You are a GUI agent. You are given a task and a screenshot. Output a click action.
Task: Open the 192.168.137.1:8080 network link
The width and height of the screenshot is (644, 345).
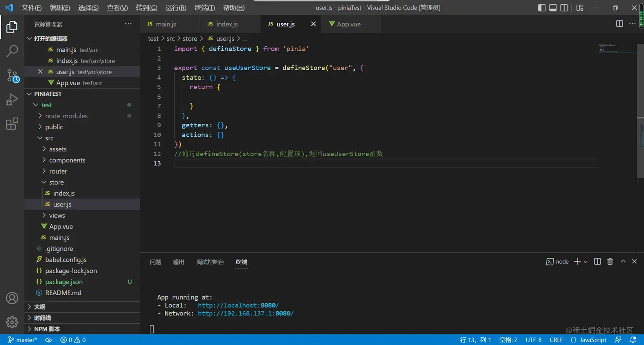point(246,314)
